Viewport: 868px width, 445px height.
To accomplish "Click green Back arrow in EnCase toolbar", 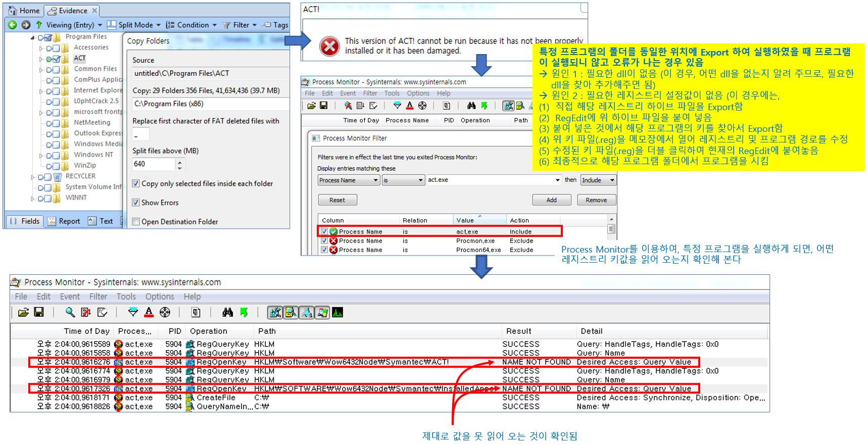I will click(13, 25).
